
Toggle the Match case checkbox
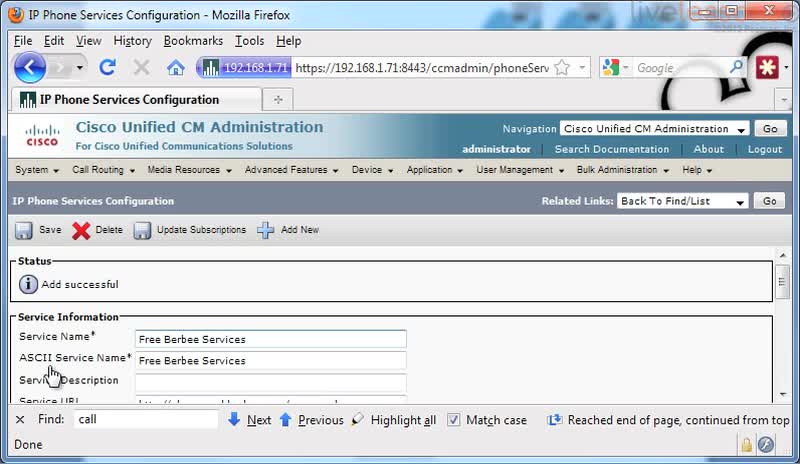454,420
